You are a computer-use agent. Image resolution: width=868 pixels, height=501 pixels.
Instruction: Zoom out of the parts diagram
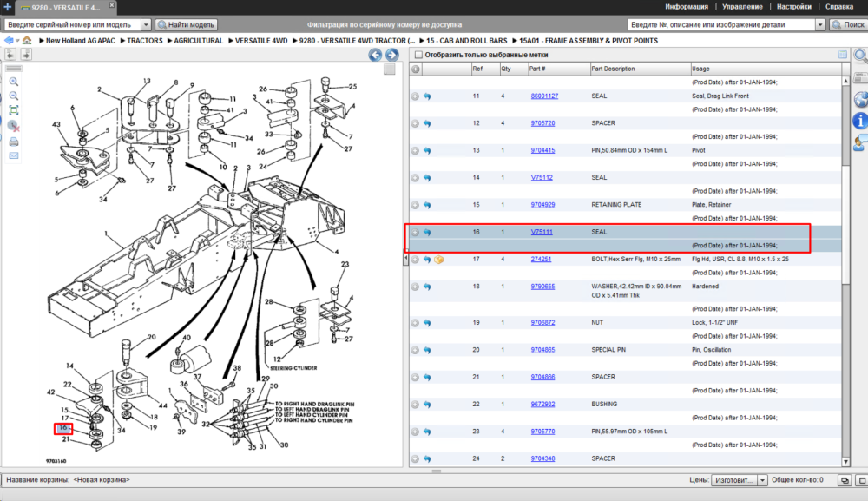pos(14,96)
